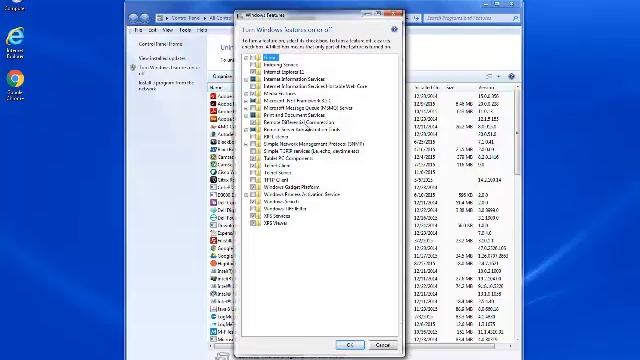640x360 pixels.
Task: Expand Print and Document Services node
Action: tap(246, 116)
